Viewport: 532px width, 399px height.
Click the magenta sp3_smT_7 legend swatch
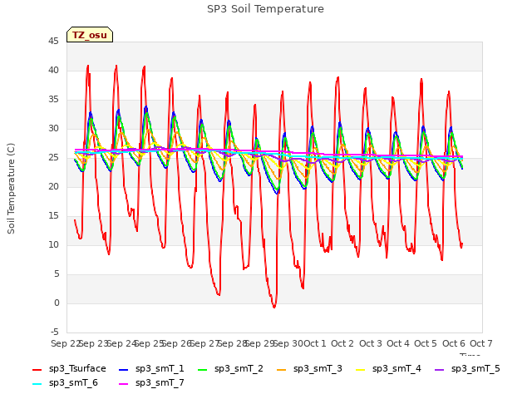(x=124, y=384)
